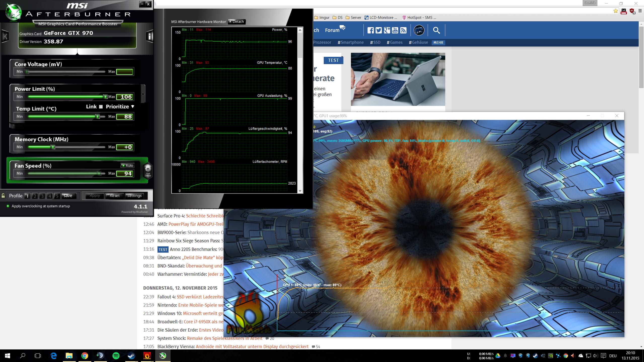Click the Temp Limit value field
644x362 pixels.
pos(125,117)
